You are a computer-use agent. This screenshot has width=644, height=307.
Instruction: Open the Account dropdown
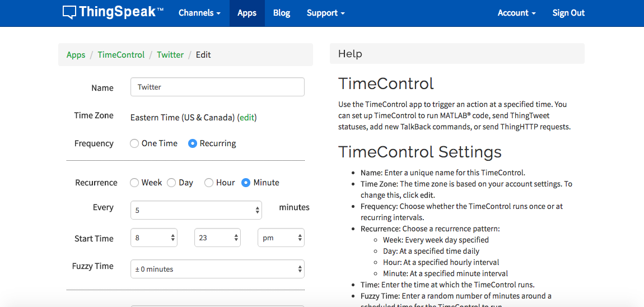516,13
